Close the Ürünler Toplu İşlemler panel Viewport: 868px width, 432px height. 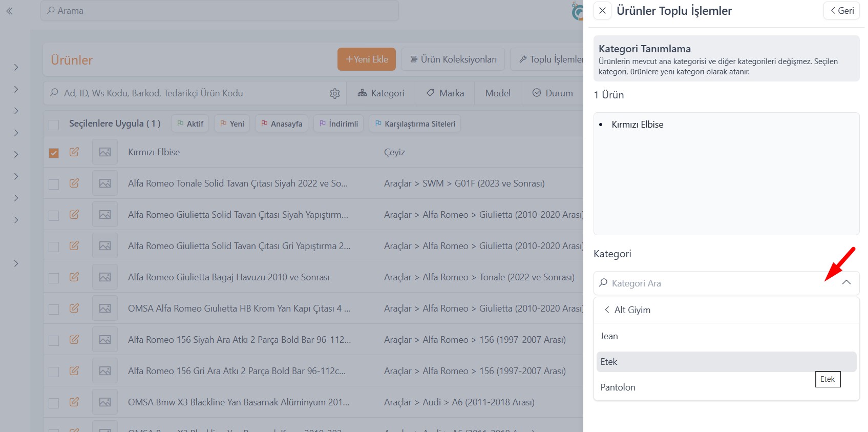click(x=603, y=11)
